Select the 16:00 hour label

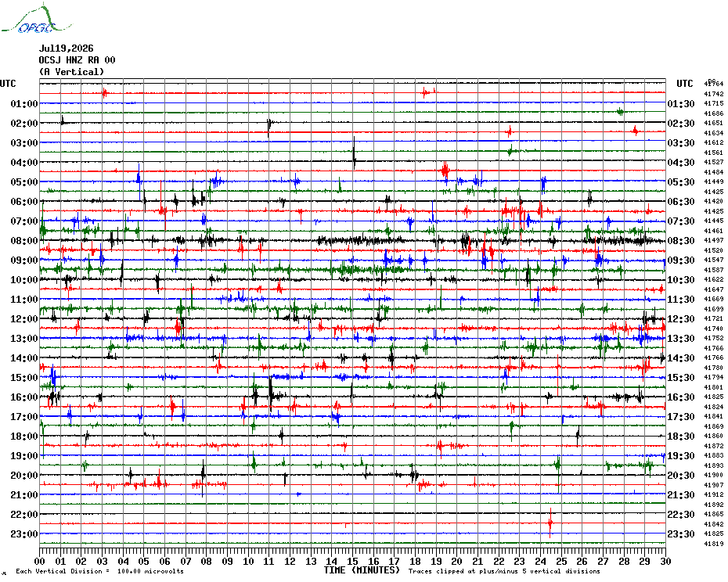tap(24, 397)
